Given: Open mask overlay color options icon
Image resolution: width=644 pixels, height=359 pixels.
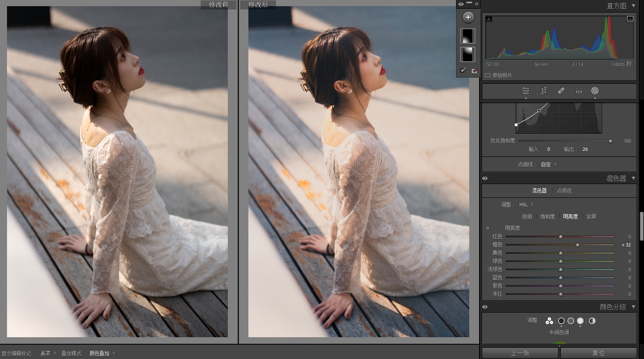Looking at the screenshot, I should point(474,71).
